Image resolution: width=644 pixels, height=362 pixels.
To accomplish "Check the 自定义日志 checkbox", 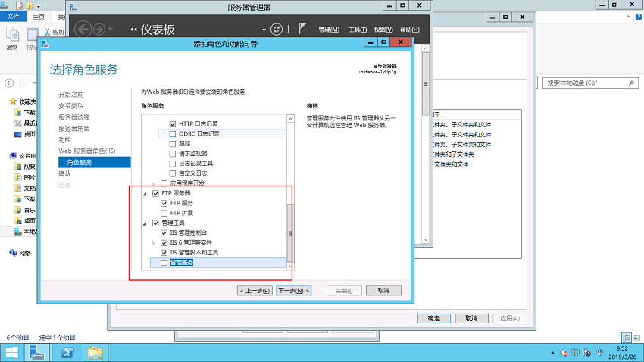I will tap(173, 173).
